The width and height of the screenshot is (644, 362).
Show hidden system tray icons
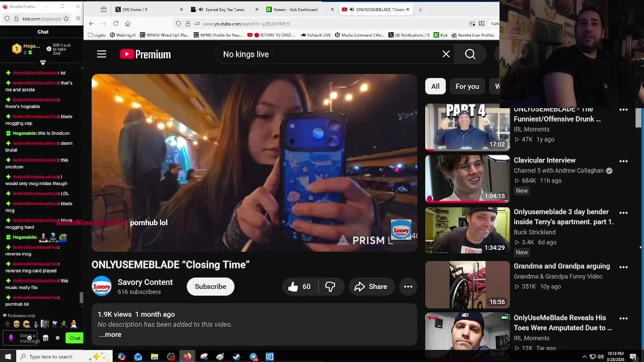click(x=584, y=356)
